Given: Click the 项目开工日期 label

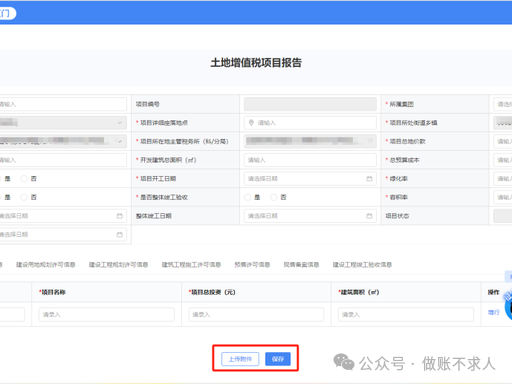Looking at the screenshot, I should 158,179.
